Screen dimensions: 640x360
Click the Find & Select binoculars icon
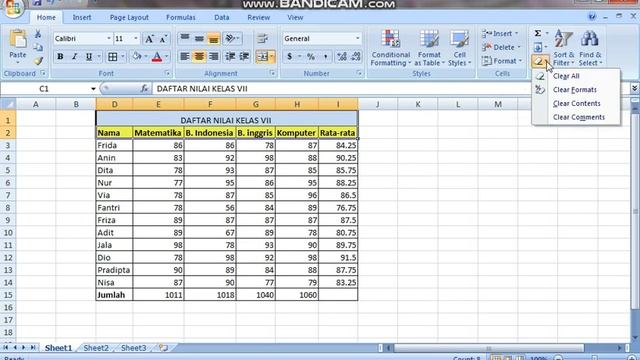coord(590,48)
